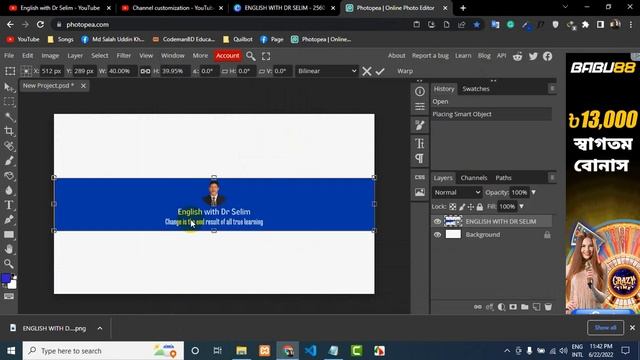The width and height of the screenshot is (640, 360).
Task: Open the browser tab search chevron
Action: pyautogui.click(x=565, y=7)
